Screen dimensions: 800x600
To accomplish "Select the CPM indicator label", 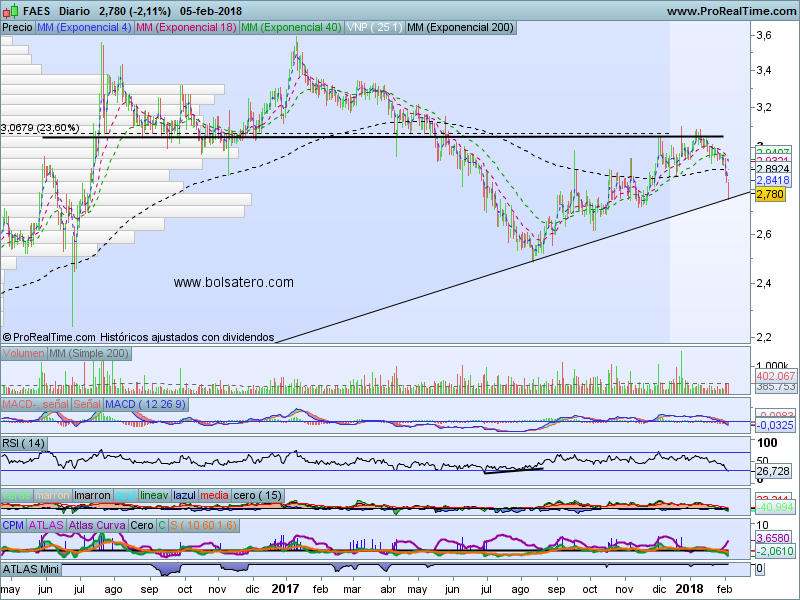I will (x=14, y=524).
